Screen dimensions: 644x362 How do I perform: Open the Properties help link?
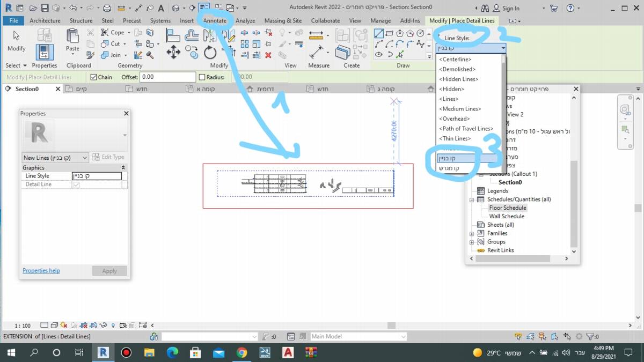(41, 271)
